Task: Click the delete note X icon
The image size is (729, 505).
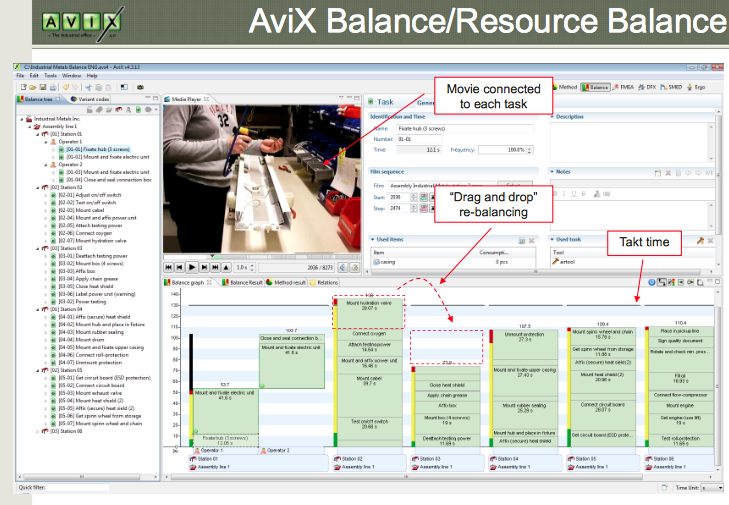Action: click(x=668, y=173)
